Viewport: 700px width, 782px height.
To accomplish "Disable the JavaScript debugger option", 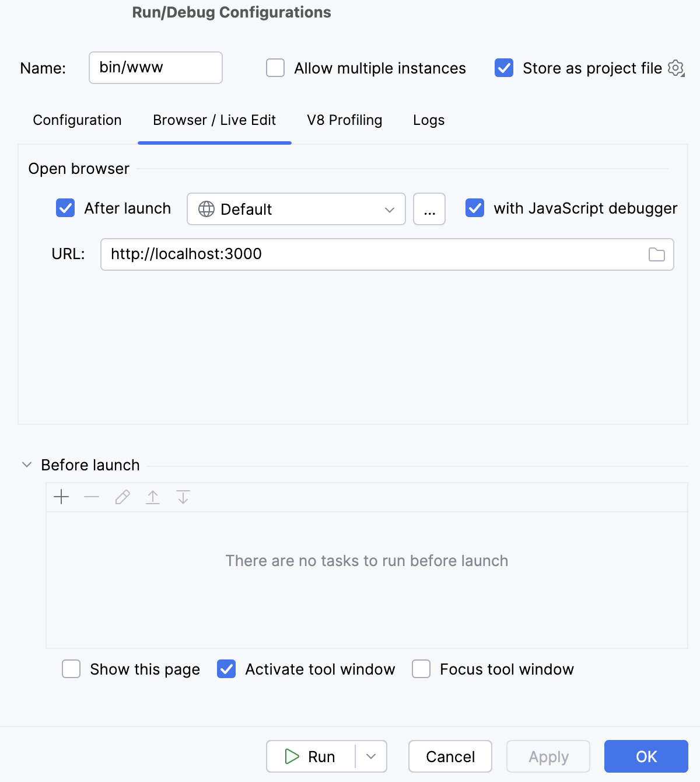I will [x=475, y=208].
